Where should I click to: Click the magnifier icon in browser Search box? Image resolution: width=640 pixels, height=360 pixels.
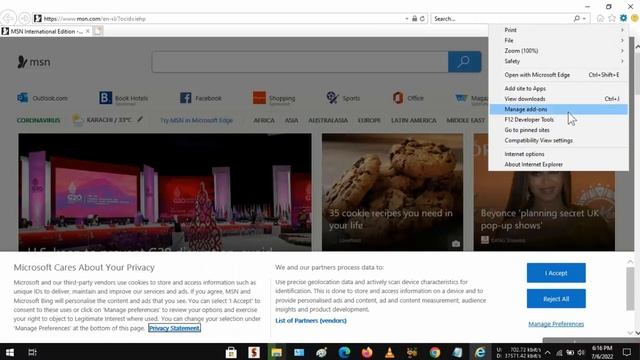(577, 18)
